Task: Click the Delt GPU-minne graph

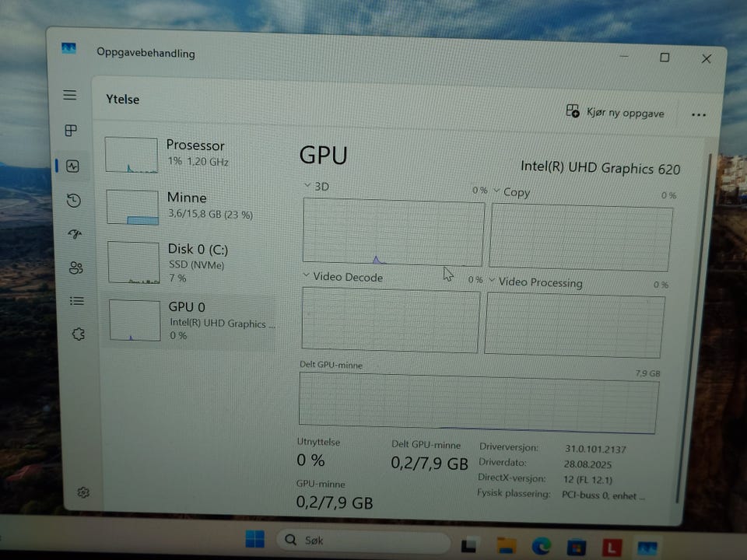Action: point(479,402)
